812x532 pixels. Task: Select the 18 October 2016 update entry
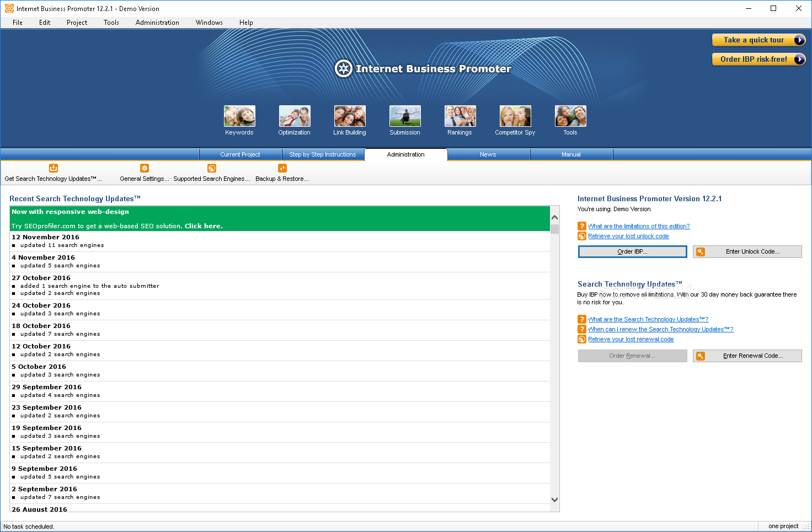[x=280, y=330]
